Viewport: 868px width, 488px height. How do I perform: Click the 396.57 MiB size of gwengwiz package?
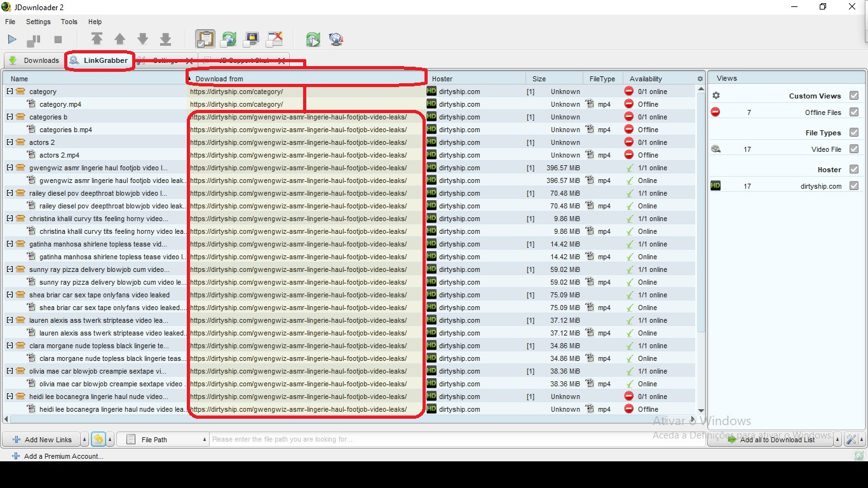click(563, 168)
